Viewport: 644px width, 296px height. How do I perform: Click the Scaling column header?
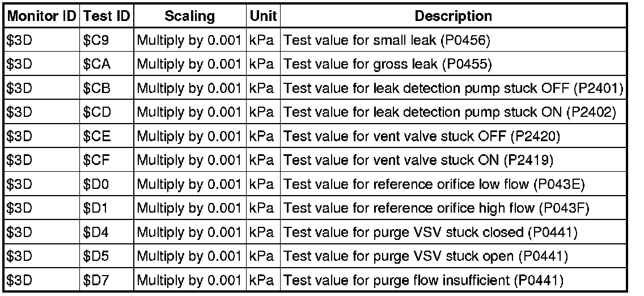189,16
